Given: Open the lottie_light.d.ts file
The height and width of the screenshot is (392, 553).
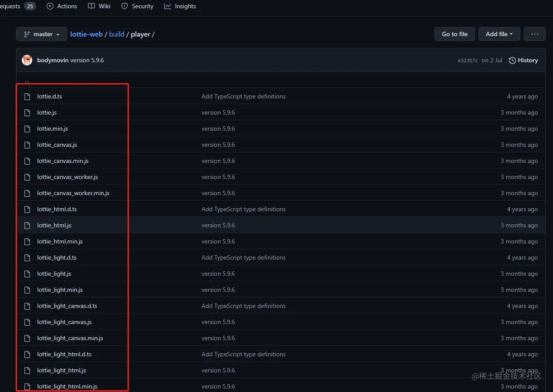Looking at the screenshot, I should pos(57,257).
